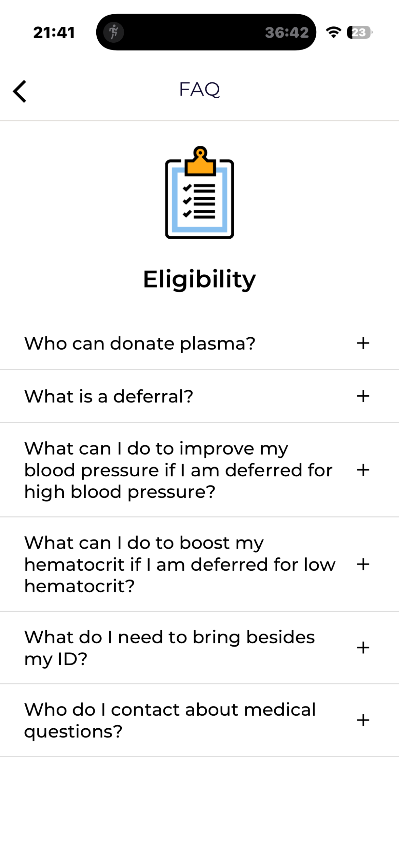The width and height of the screenshot is (399, 868).
Task: Open the What is a deferral question
Action: click(199, 396)
